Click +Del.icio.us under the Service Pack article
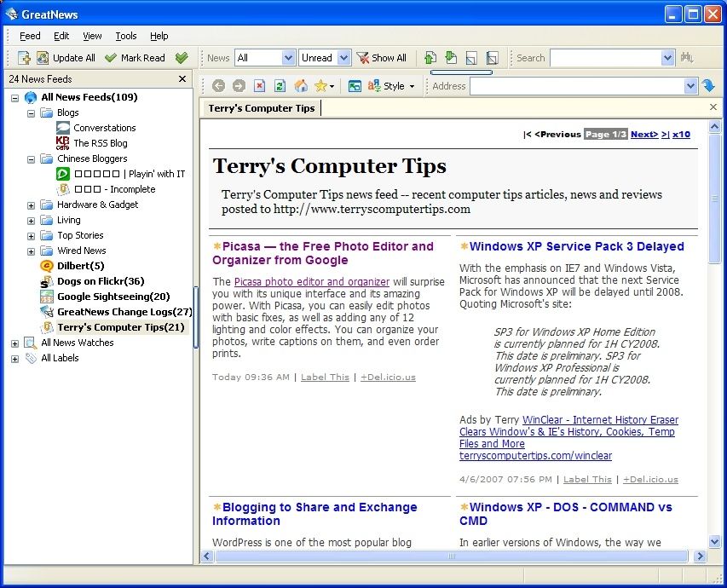This screenshot has width=727, height=588. click(650, 479)
